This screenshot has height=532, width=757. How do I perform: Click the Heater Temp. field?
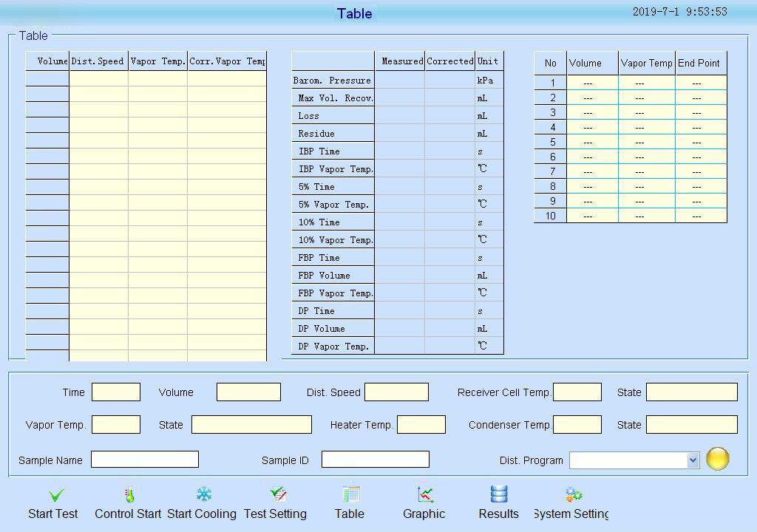[x=421, y=425]
